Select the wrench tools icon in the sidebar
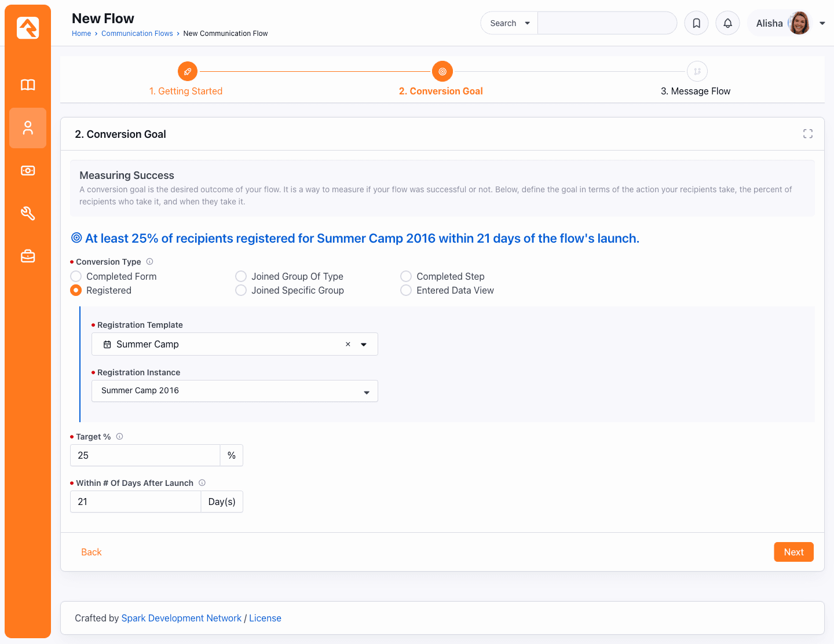 28,213
